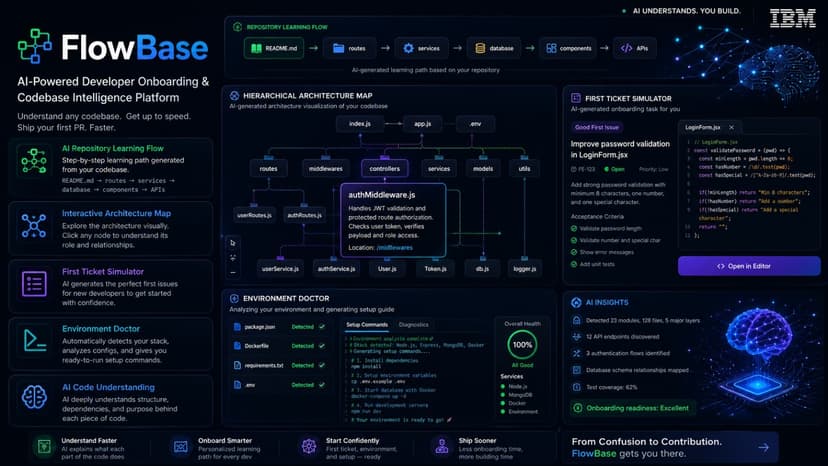Screen dimensions: 828x466
Task: Click the Environment Doctor header icon
Action: [234, 299]
